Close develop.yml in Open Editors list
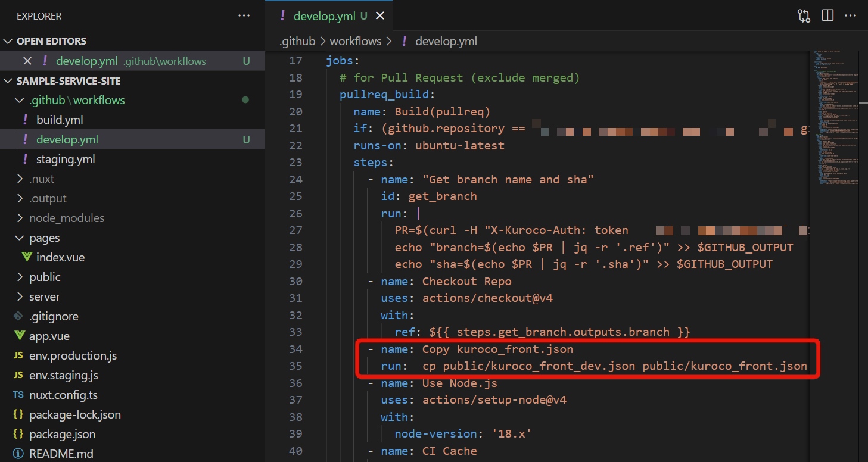The image size is (868, 462). [27, 61]
